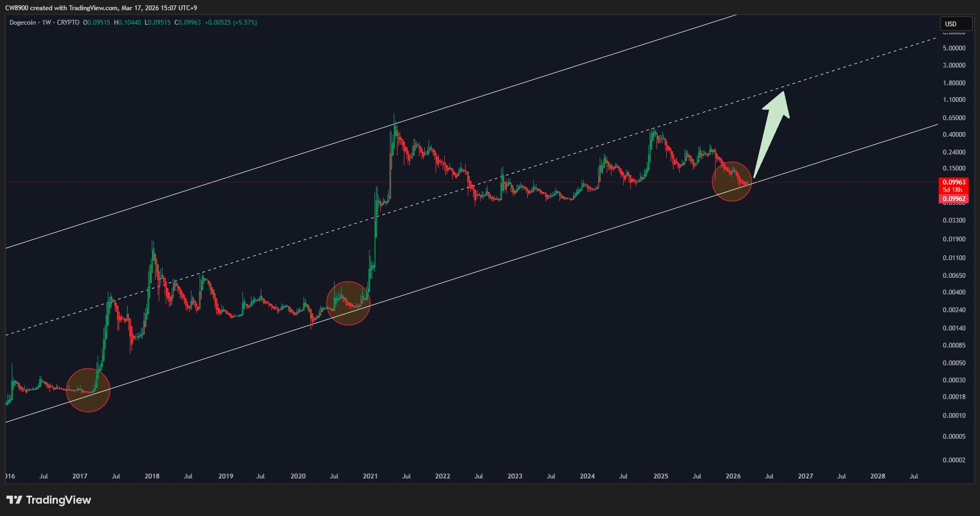Click the 0.00005 price axis label
The image size is (980, 516).
(954, 437)
